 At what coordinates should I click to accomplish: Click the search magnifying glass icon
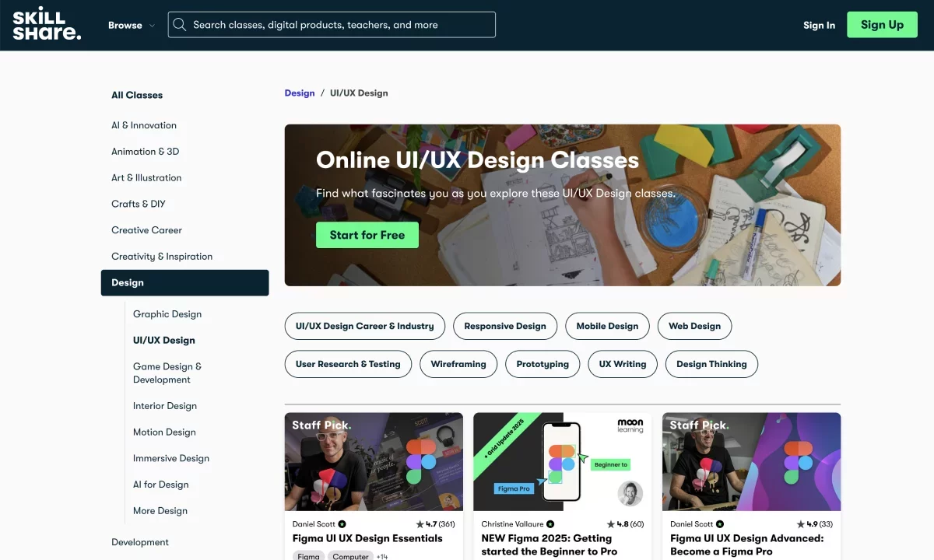point(180,25)
